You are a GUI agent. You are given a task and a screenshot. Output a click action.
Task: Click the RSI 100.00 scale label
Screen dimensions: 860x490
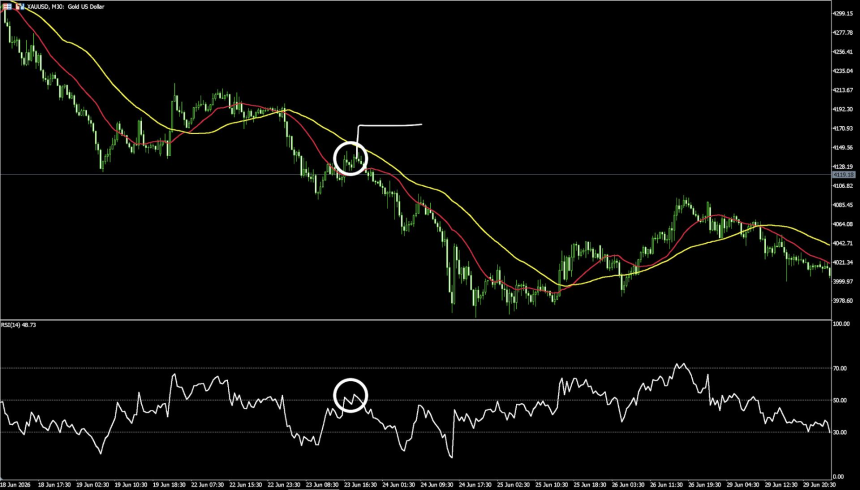click(x=841, y=324)
